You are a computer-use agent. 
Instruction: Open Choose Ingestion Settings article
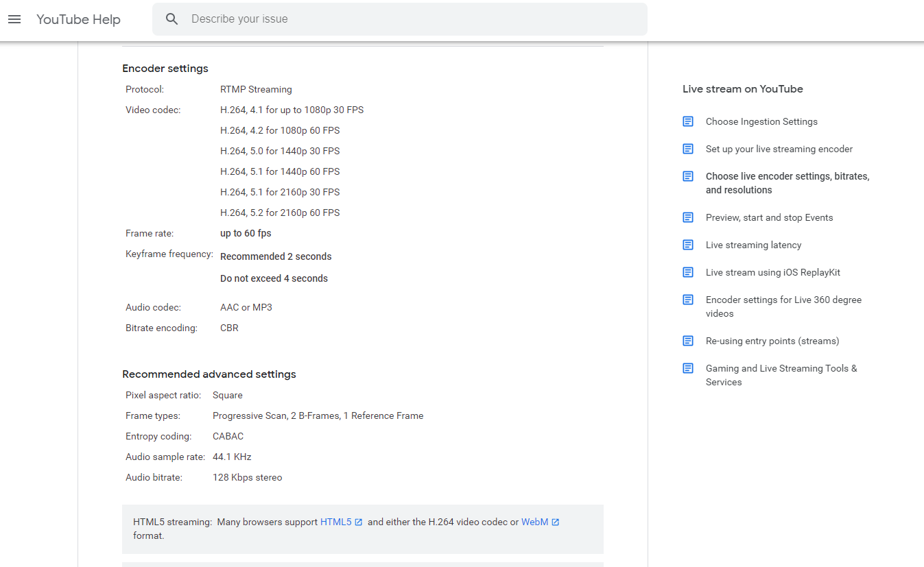point(761,121)
